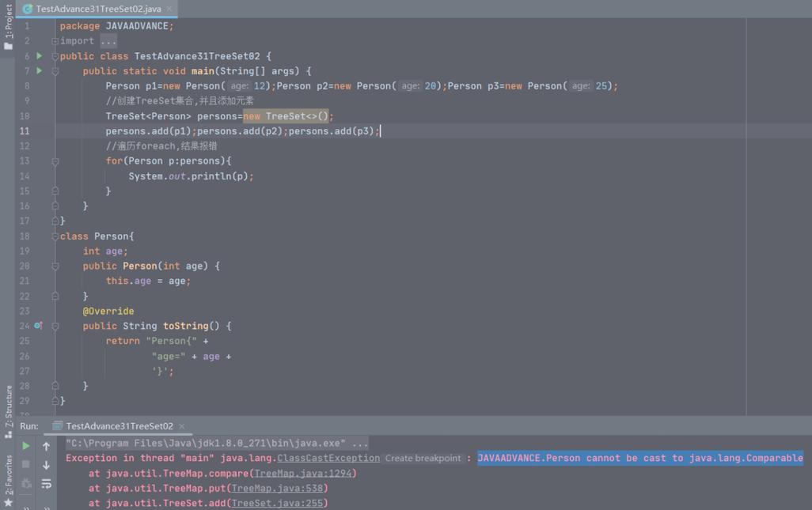The height and width of the screenshot is (510, 812).
Task: Collapse the Person constructor fold marker
Action: click(x=55, y=266)
